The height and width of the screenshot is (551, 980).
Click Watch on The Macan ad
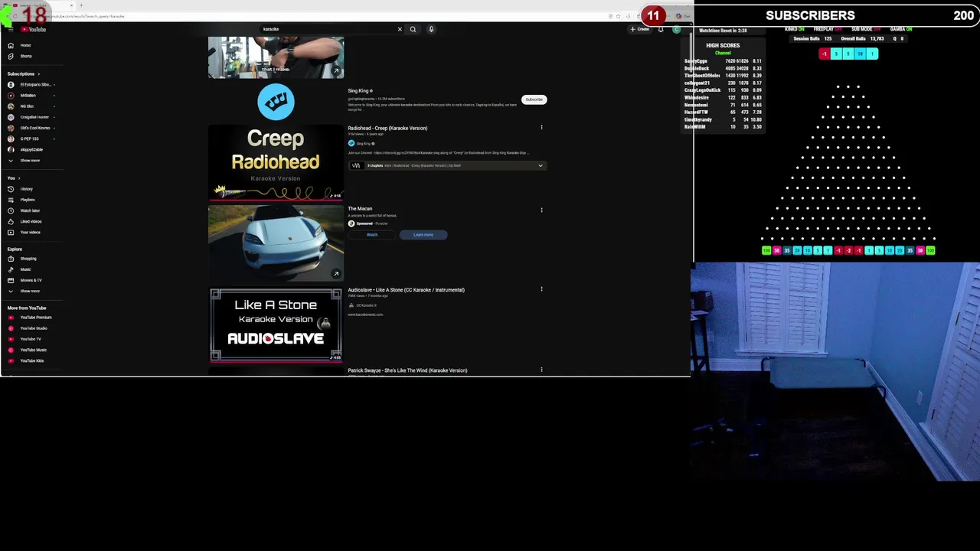coord(372,235)
